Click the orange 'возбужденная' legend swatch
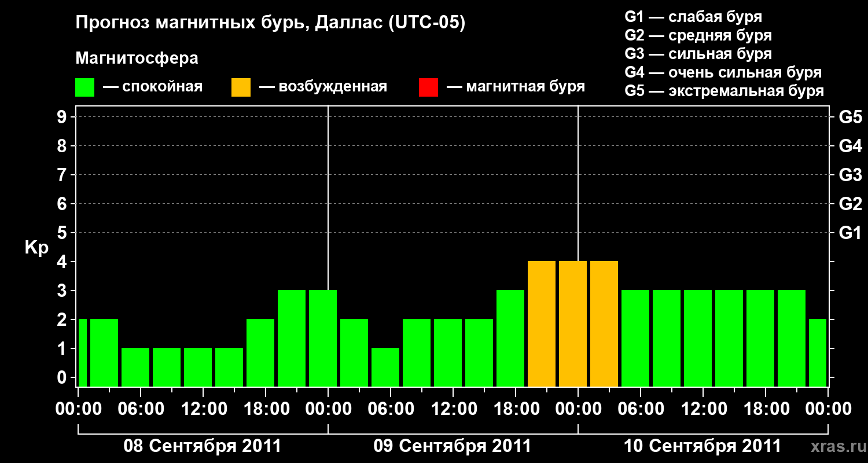 241,87
